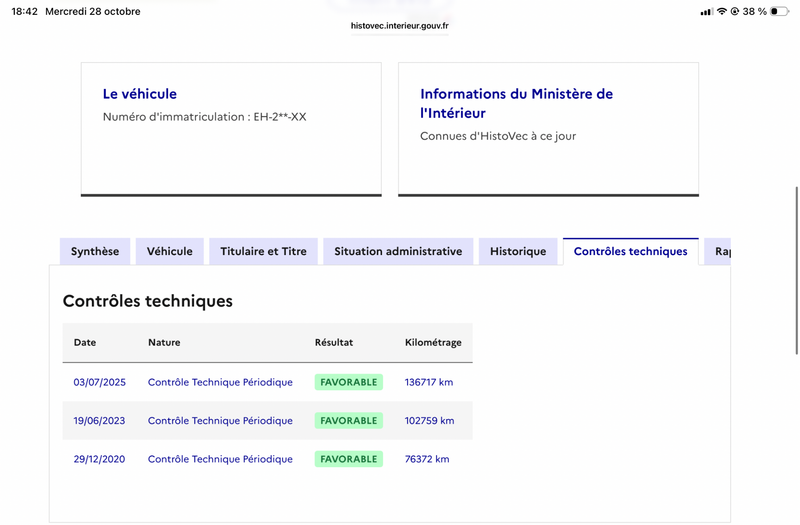Screen dimensions: 800x525
Task: Open the Synthèse tab
Action: tap(95, 252)
